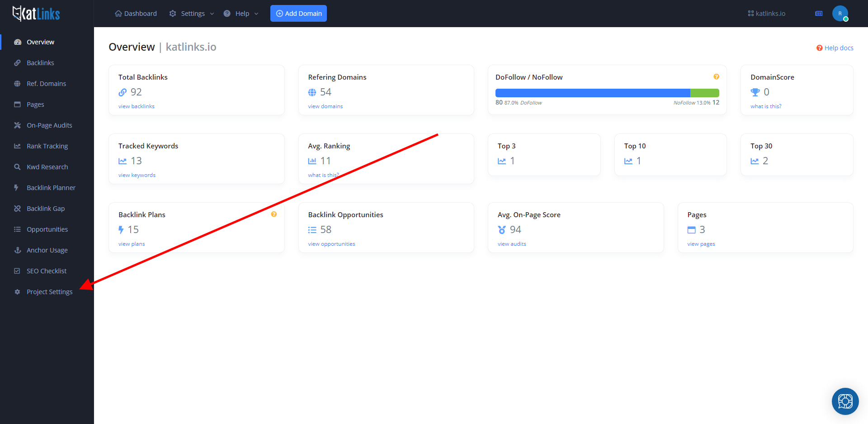Open Rank Tracking in the sidebar
Viewport: 868px width, 424px height.
[47, 146]
